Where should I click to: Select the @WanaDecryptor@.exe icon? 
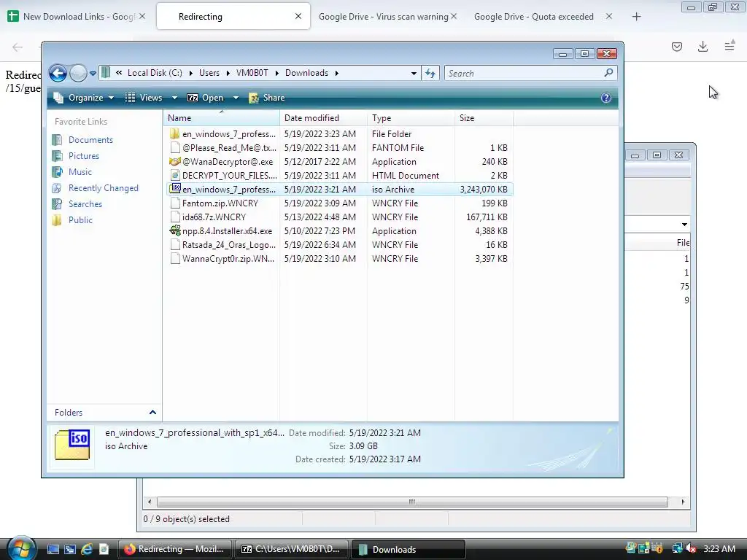(175, 161)
